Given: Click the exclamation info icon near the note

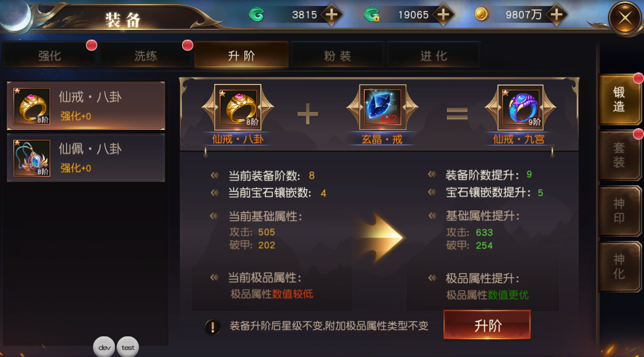Looking at the screenshot, I should (x=213, y=327).
